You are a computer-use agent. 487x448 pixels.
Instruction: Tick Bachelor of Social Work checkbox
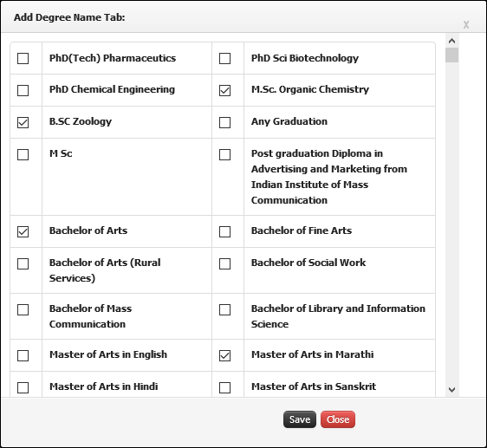tap(224, 263)
